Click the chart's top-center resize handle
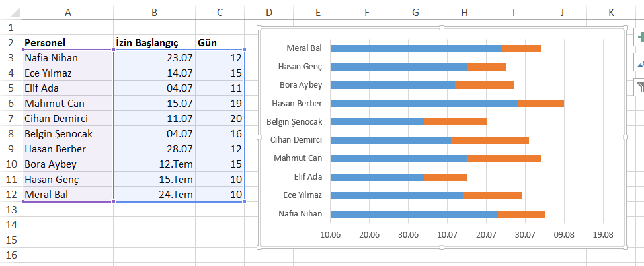This screenshot has height=266, width=644. pos(442,28)
